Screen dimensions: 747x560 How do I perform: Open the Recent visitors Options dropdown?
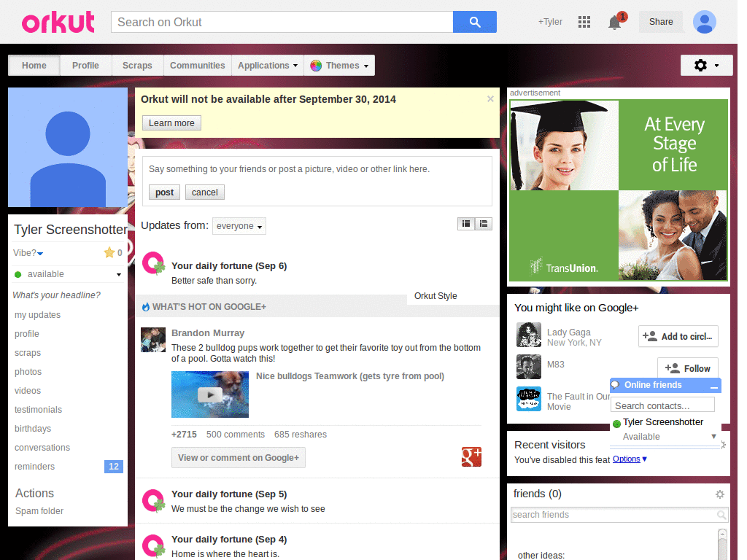[630, 459]
